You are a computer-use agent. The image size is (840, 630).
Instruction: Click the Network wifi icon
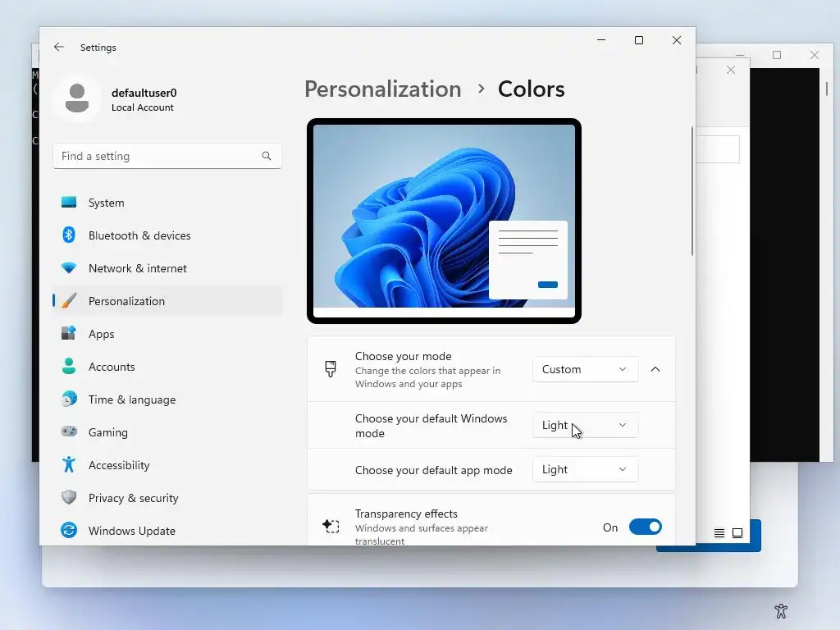pos(69,268)
